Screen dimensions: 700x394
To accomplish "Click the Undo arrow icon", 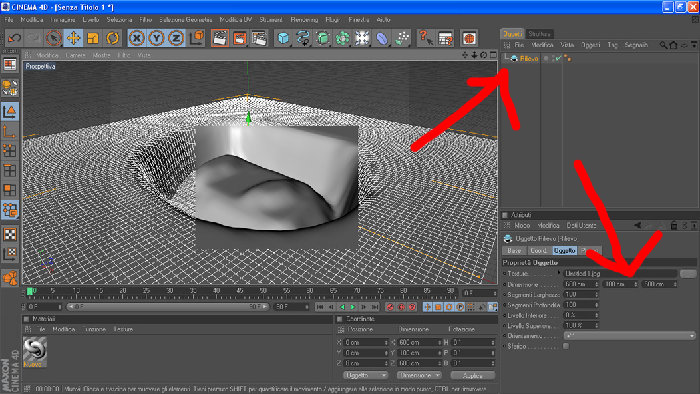I will [x=14, y=38].
